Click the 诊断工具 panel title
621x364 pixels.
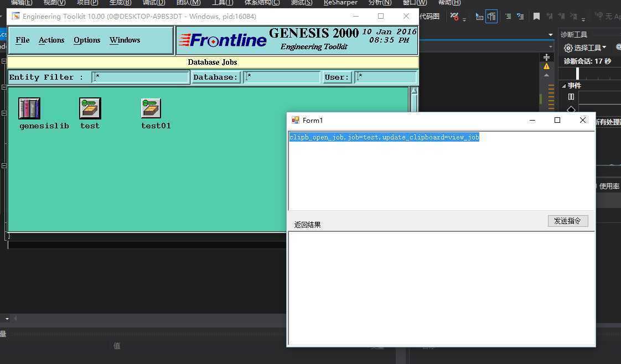pyautogui.click(x=574, y=35)
